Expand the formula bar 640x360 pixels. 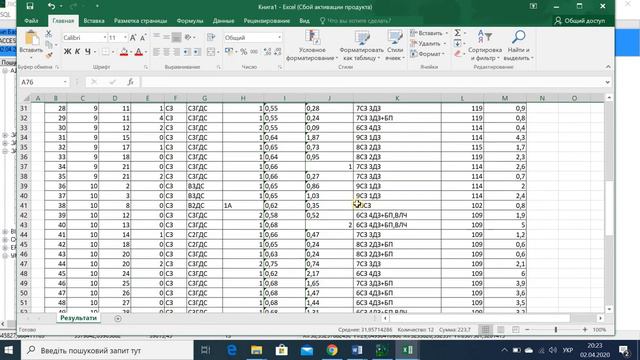click(x=607, y=82)
